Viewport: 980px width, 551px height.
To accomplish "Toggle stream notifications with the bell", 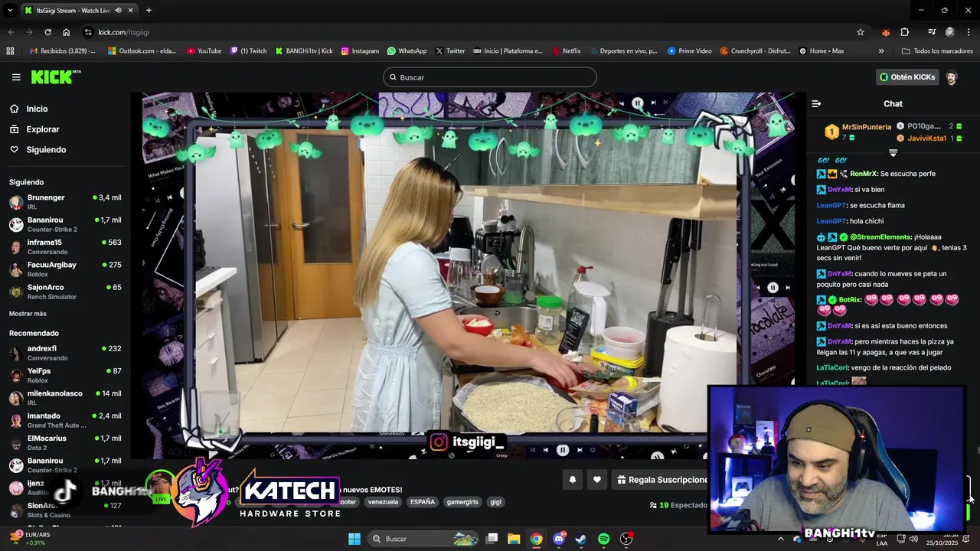I will pyautogui.click(x=572, y=480).
